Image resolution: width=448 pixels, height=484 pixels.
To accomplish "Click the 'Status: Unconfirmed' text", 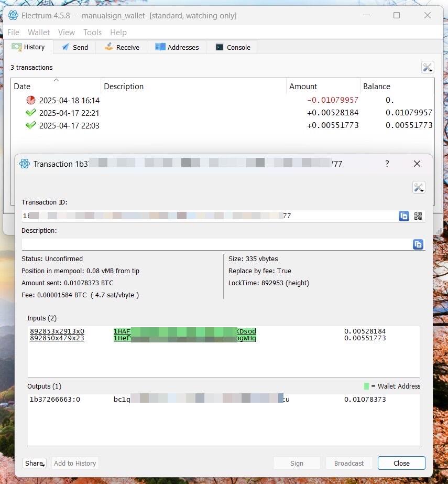I will (52, 259).
